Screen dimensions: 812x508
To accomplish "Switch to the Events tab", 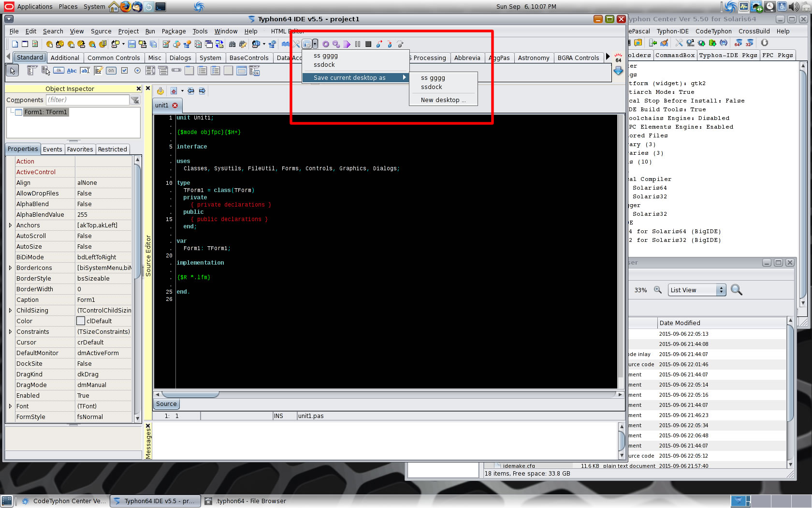I will [52, 149].
